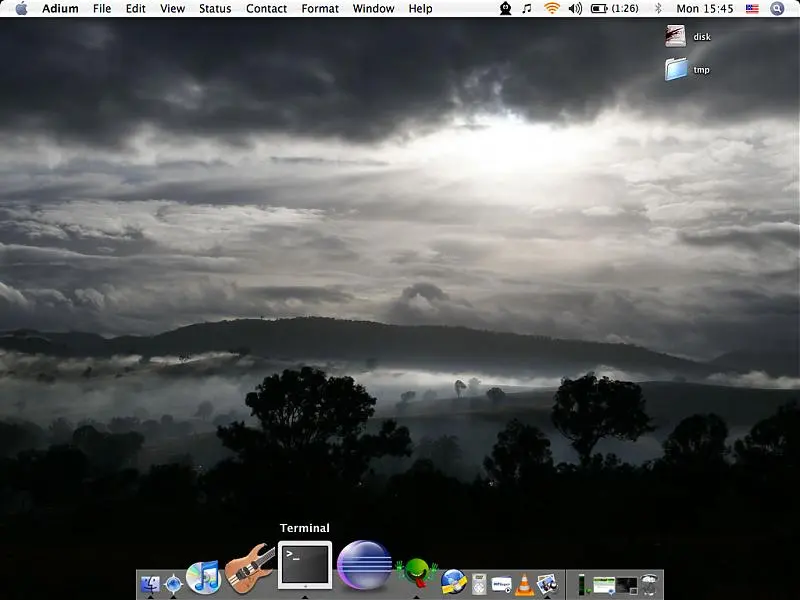Open VLC traffic cone icon
This screenshot has width=800, height=600.
[524, 584]
